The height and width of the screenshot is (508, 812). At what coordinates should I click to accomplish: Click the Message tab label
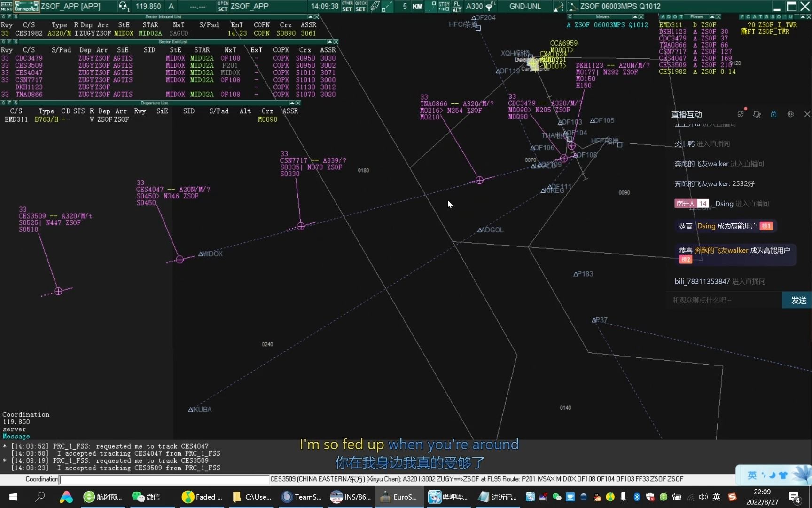[x=16, y=437]
